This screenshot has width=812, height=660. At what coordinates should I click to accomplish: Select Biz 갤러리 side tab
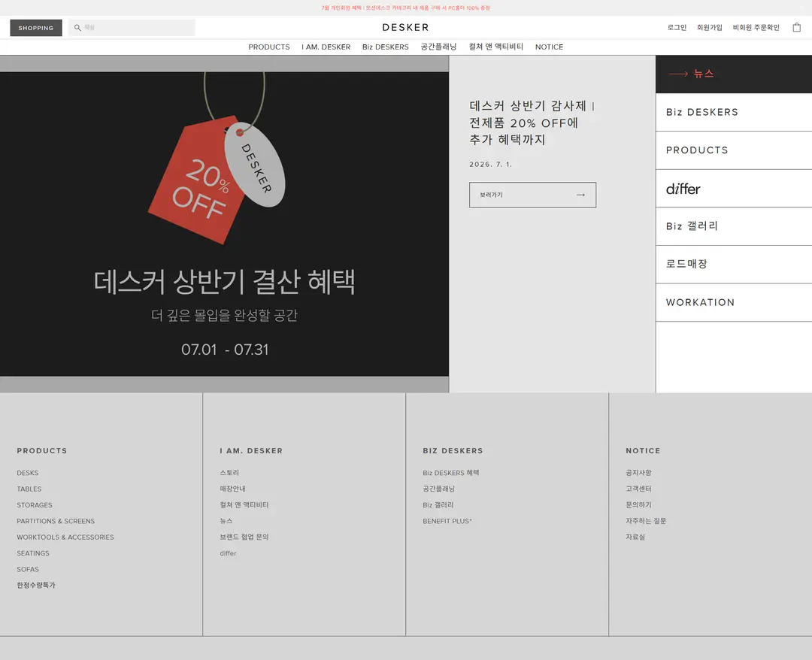coord(733,226)
